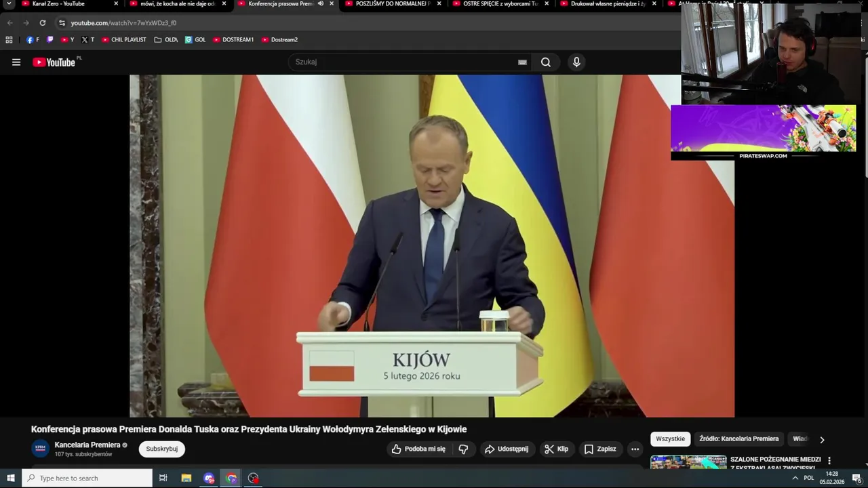Open the OBS taskbar icon
Image resolution: width=868 pixels, height=488 pixels.
click(x=254, y=478)
